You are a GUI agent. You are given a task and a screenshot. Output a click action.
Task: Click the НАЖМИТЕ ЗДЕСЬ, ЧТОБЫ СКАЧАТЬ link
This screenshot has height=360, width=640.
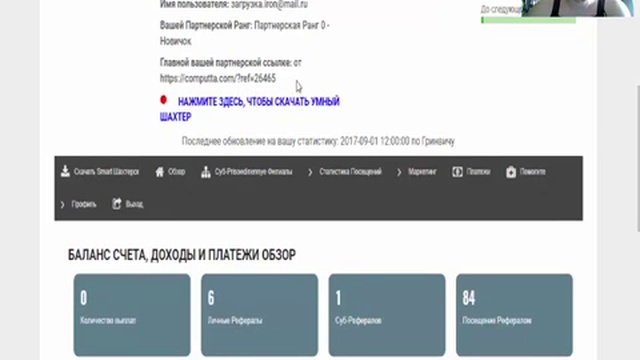[x=250, y=109]
